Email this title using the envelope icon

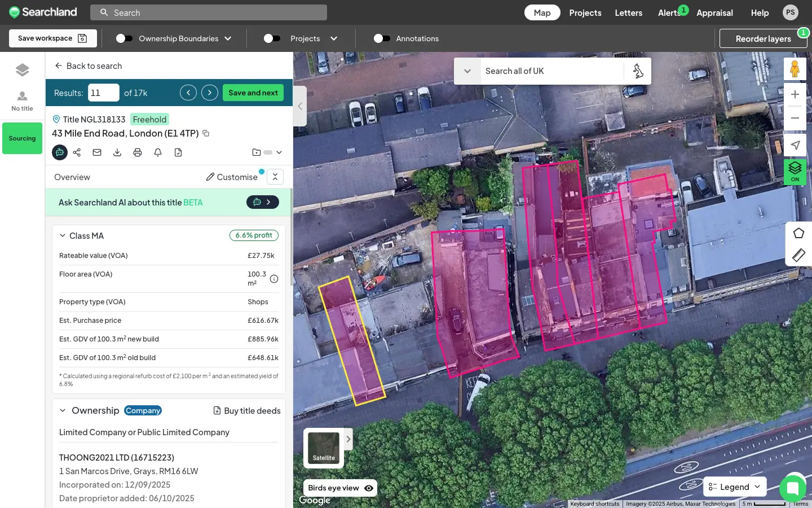click(x=97, y=152)
